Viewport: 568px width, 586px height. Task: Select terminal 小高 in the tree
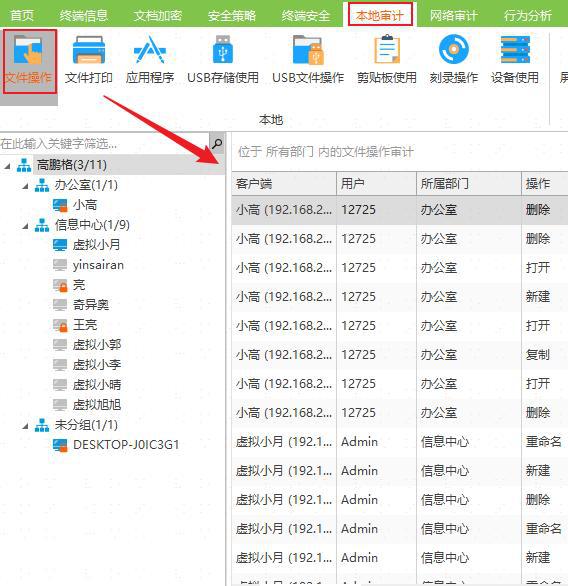pyautogui.click(x=84, y=205)
